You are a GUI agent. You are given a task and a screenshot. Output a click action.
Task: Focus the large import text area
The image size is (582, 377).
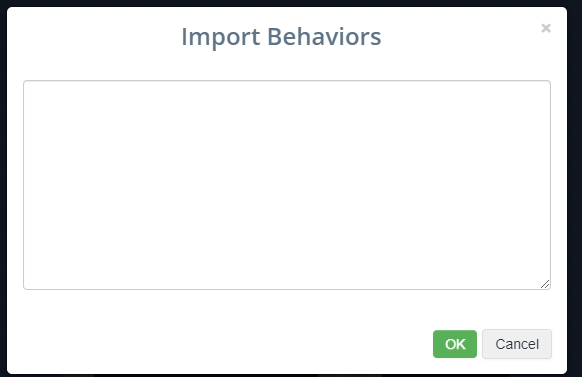pos(287,185)
